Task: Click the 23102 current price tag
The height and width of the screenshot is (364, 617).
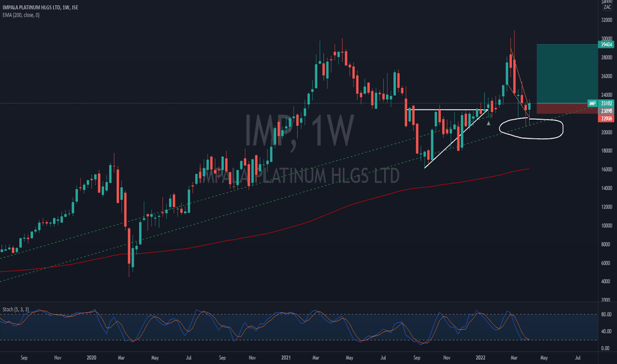Action: point(606,103)
